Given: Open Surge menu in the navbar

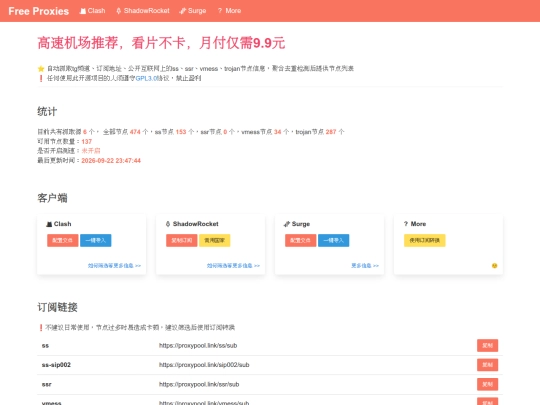Looking at the screenshot, I should click(193, 11).
